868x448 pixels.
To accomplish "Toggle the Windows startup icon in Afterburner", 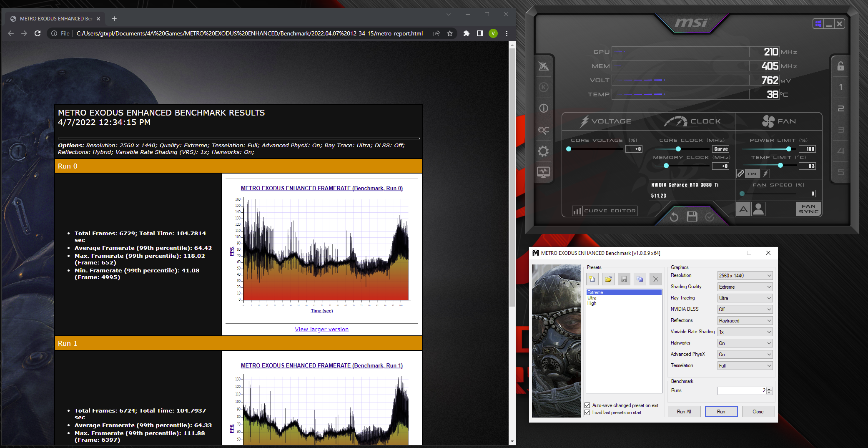I will 818,24.
